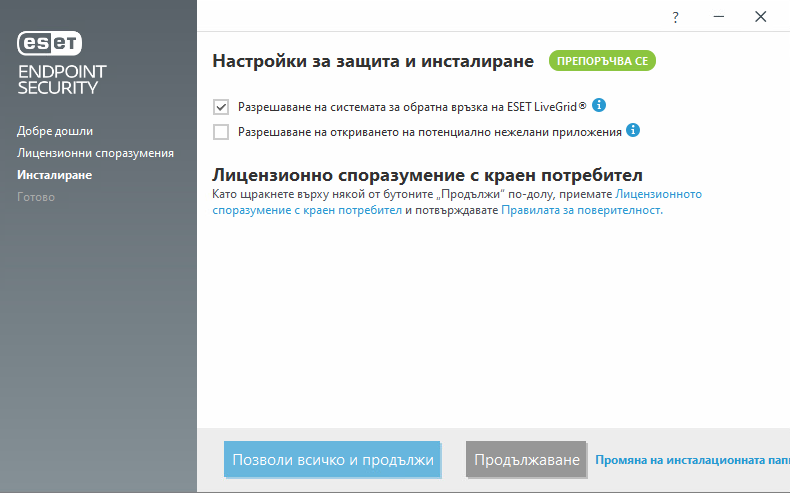Click info icon beside unwanted applications option

(x=633, y=130)
